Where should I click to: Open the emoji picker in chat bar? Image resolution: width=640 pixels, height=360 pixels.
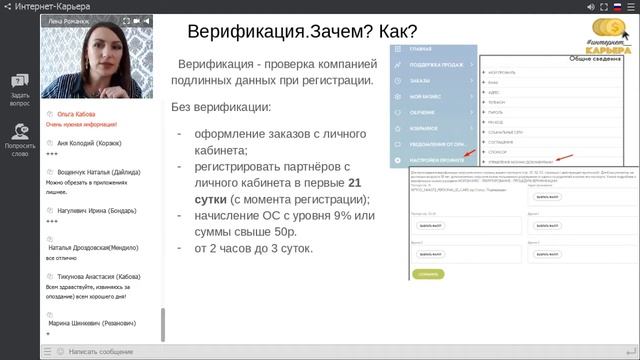(60, 351)
